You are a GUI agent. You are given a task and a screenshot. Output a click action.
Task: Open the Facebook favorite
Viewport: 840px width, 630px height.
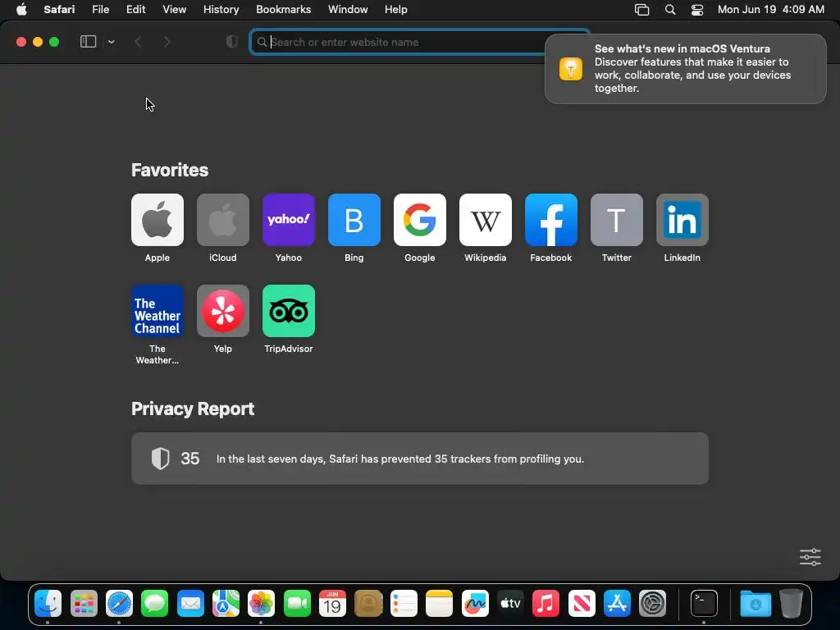[550, 220]
